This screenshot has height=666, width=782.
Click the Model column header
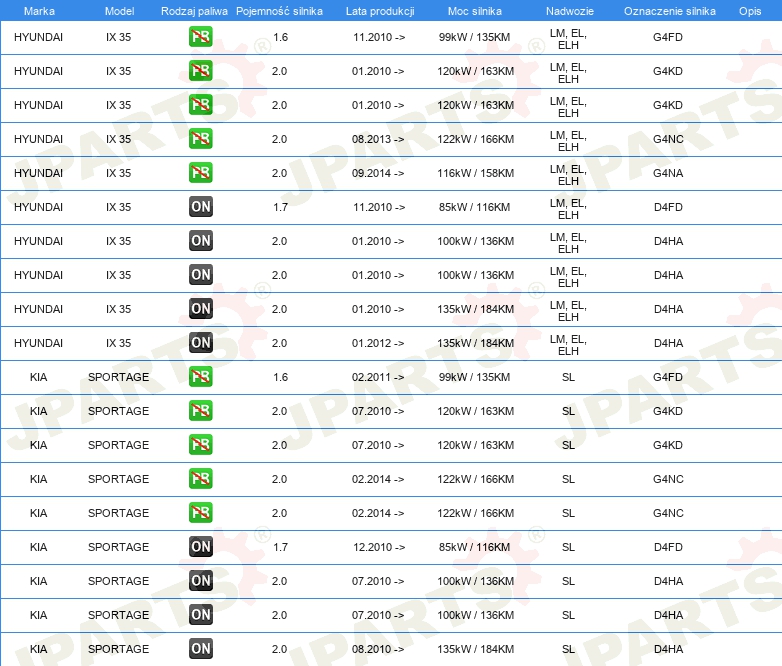tap(118, 10)
